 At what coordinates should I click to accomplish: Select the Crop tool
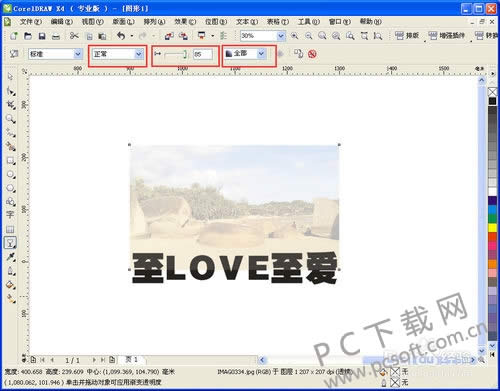10,105
